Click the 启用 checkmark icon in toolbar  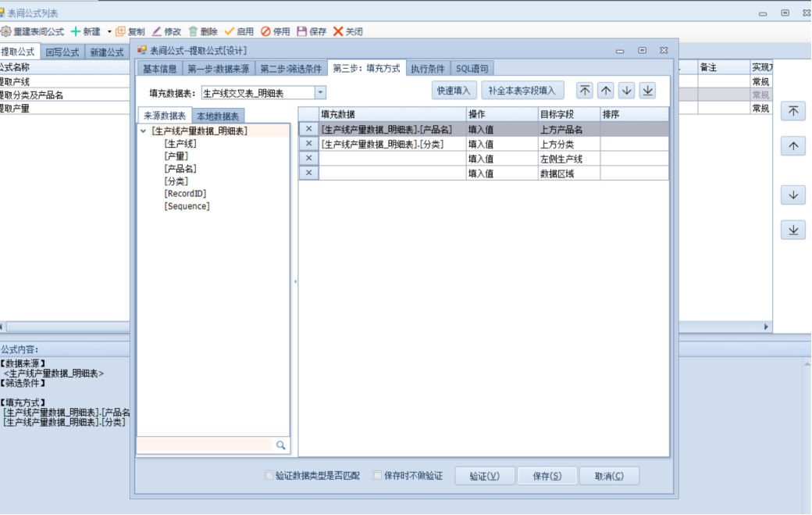click(x=230, y=31)
